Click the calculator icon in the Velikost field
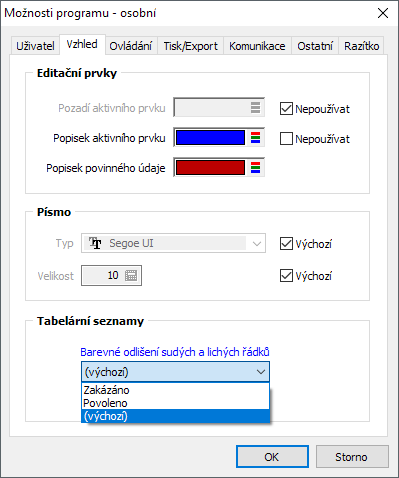 click(x=131, y=275)
